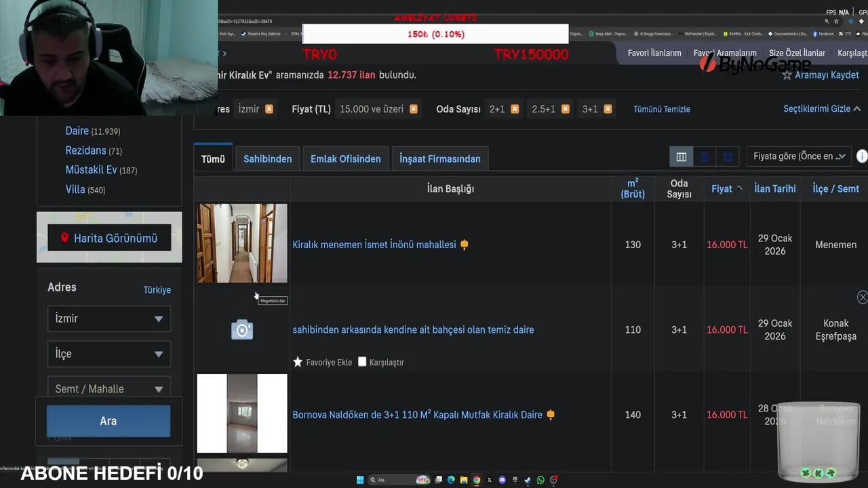Image resolution: width=868 pixels, height=488 pixels.
Task: Open the Menemen listing hallway thumbnail
Action: pos(242,243)
